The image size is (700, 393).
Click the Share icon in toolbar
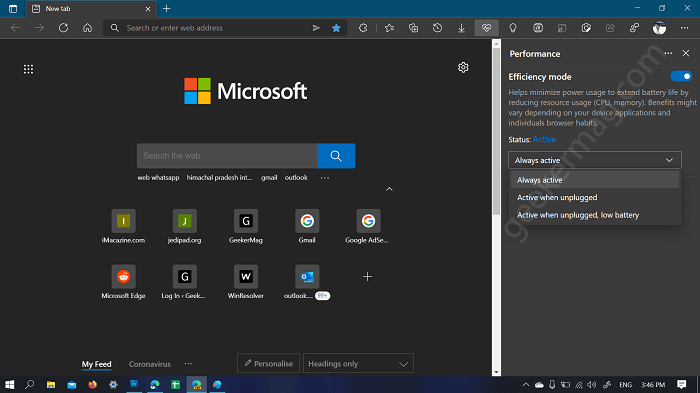pyautogui.click(x=610, y=28)
